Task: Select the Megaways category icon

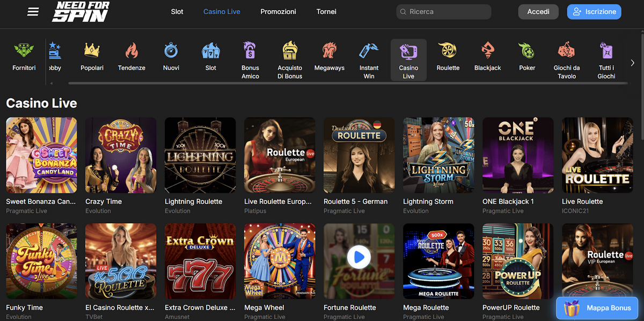Action: pyautogui.click(x=330, y=57)
